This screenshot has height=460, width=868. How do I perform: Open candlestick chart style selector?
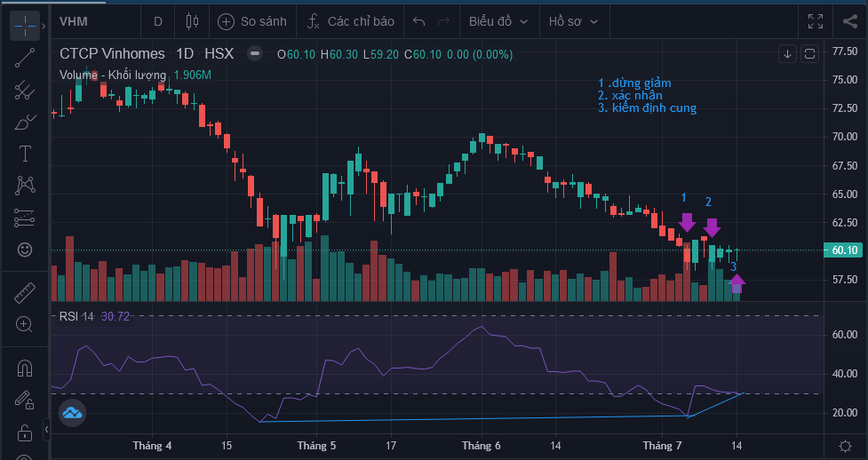tap(193, 20)
